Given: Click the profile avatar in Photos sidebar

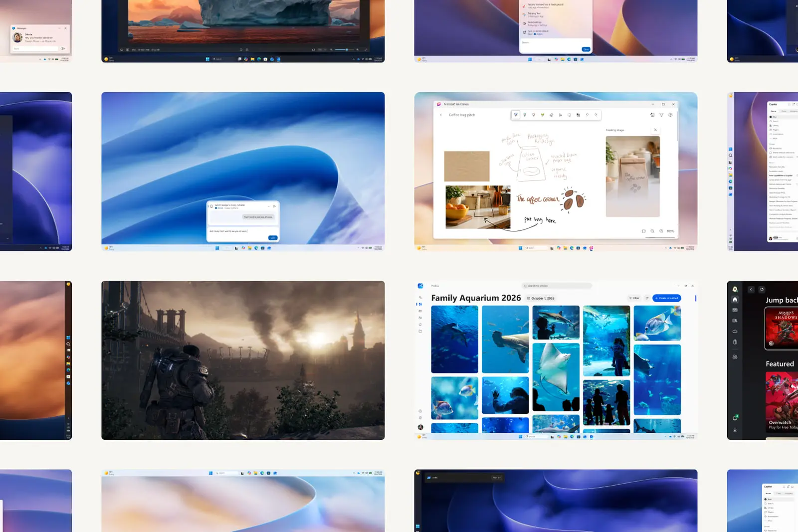Looking at the screenshot, I should 420,427.
